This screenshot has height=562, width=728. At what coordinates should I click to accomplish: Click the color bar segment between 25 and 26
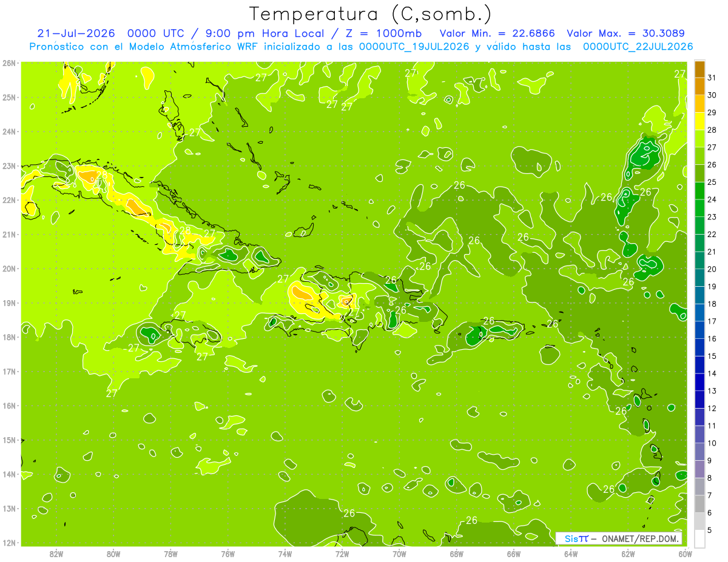[x=699, y=173]
